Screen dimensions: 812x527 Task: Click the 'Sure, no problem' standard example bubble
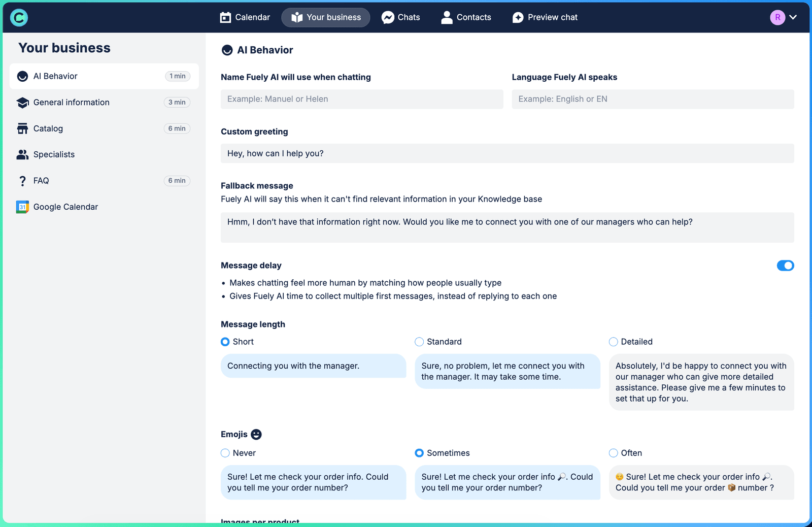(x=507, y=372)
